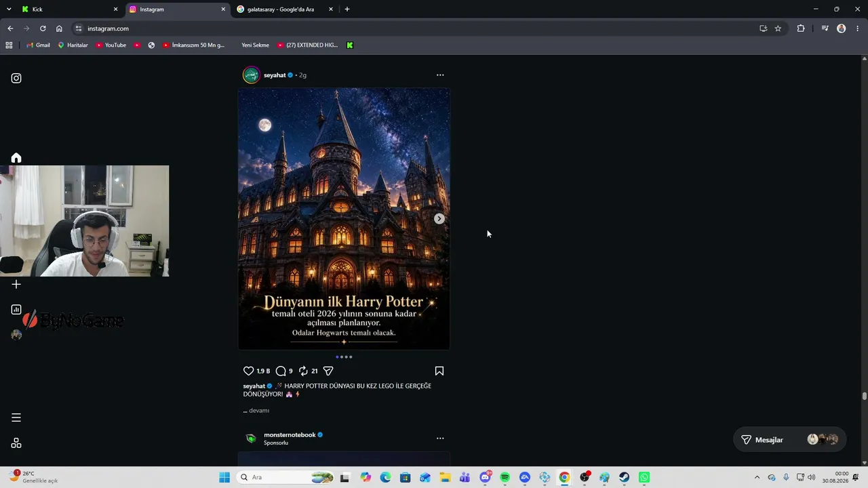Image resolution: width=868 pixels, height=488 pixels.
Task: Visit monsternotebook sponsored profile link
Action: click(290, 435)
